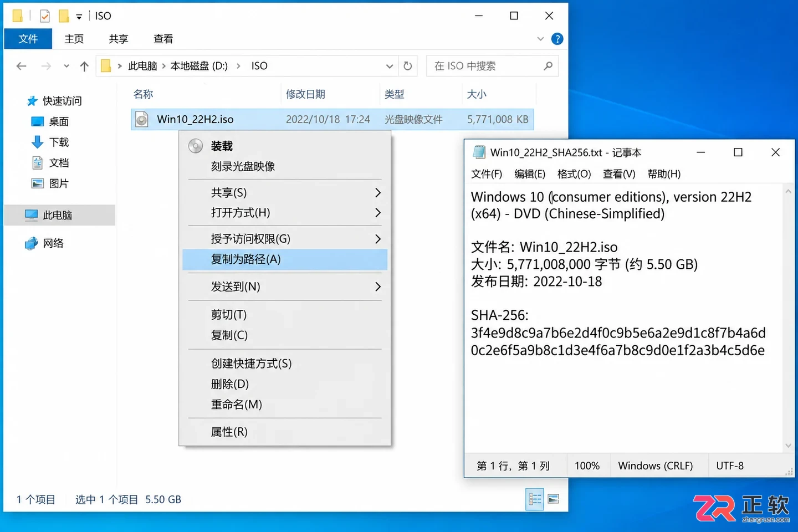Click the Quick access star icon
798x532 pixels.
click(33, 101)
